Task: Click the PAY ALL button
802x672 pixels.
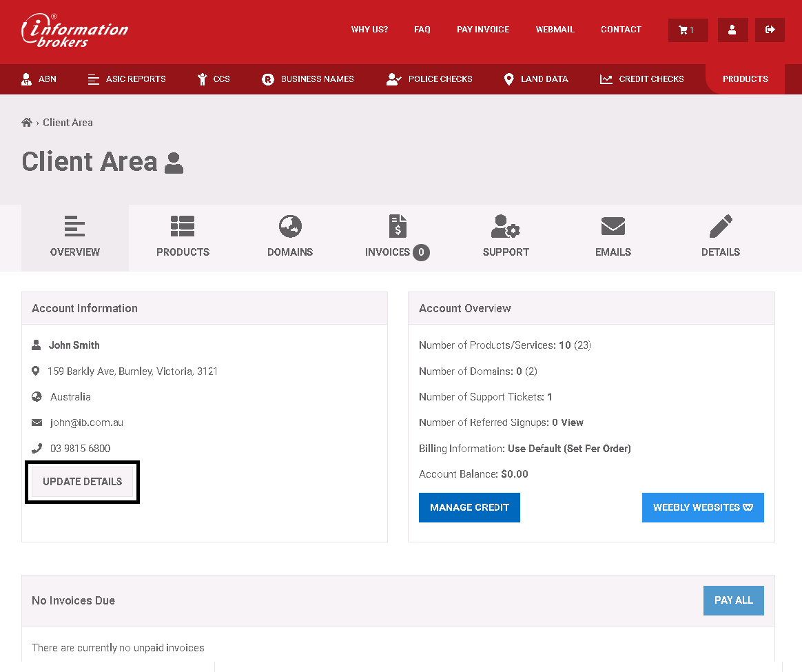Action: tap(734, 600)
